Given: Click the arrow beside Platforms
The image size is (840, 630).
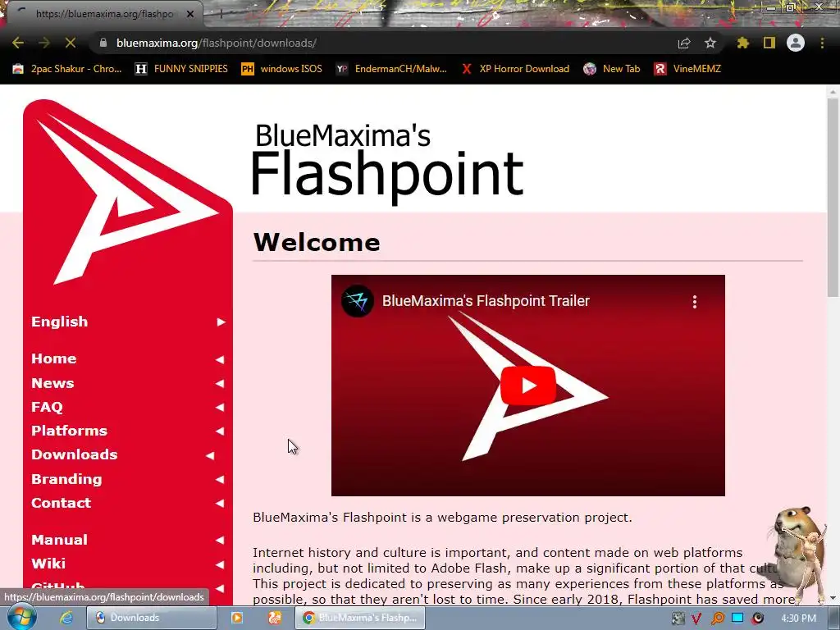Looking at the screenshot, I should pyautogui.click(x=220, y=431).
